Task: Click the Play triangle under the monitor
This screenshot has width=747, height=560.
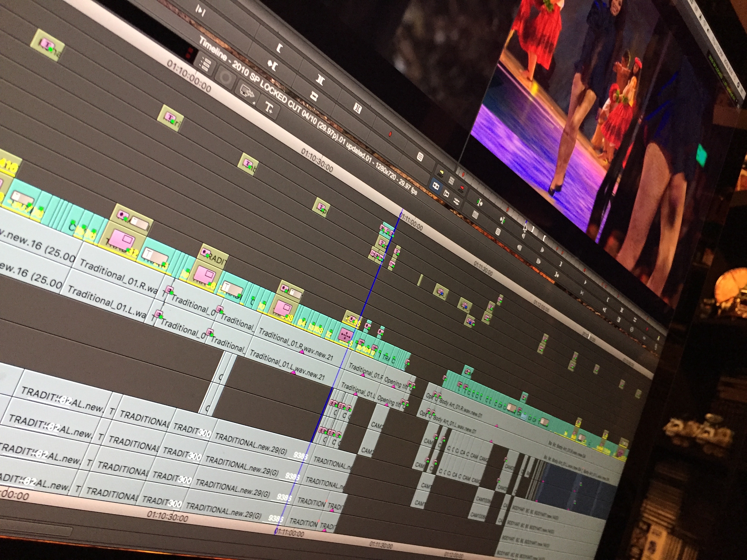Action: [586, 283]
